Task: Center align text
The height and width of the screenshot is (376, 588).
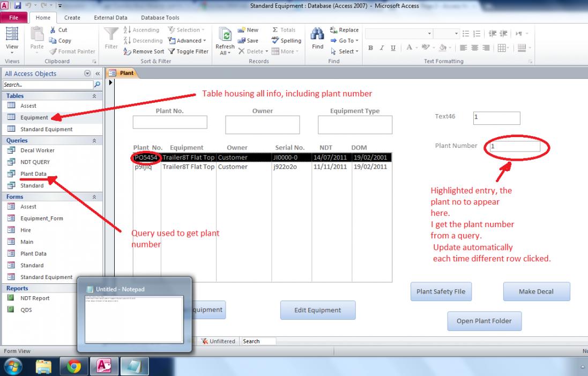Action: click(x=474, y=48)
